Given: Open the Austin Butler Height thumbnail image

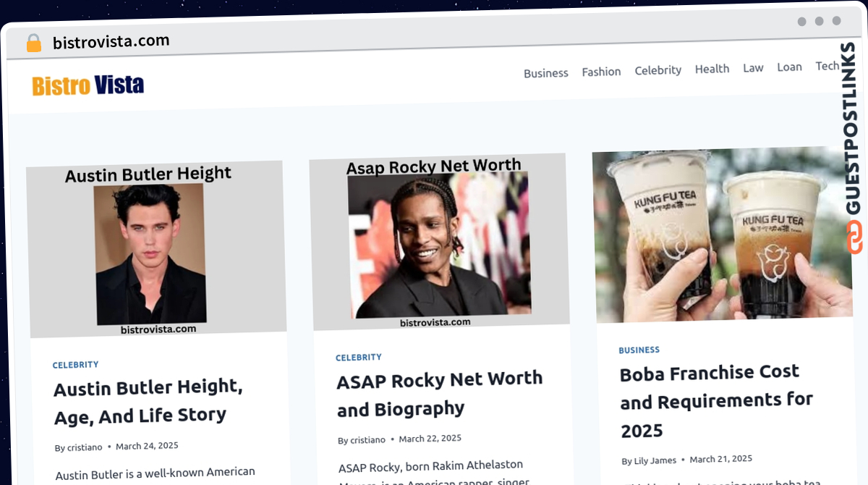Looking at the screenshot, I should [x=156, y=250].
